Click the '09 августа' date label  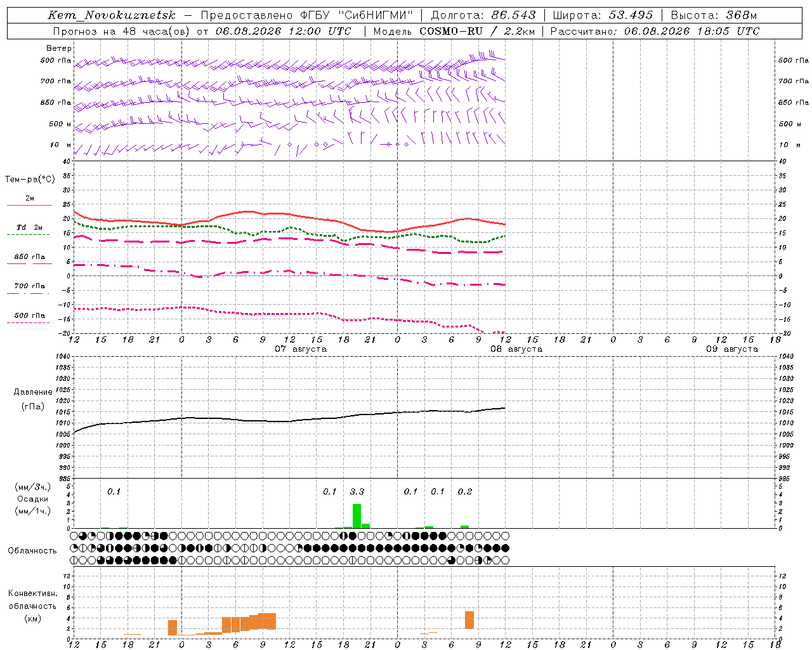click(x=732, y=349)
